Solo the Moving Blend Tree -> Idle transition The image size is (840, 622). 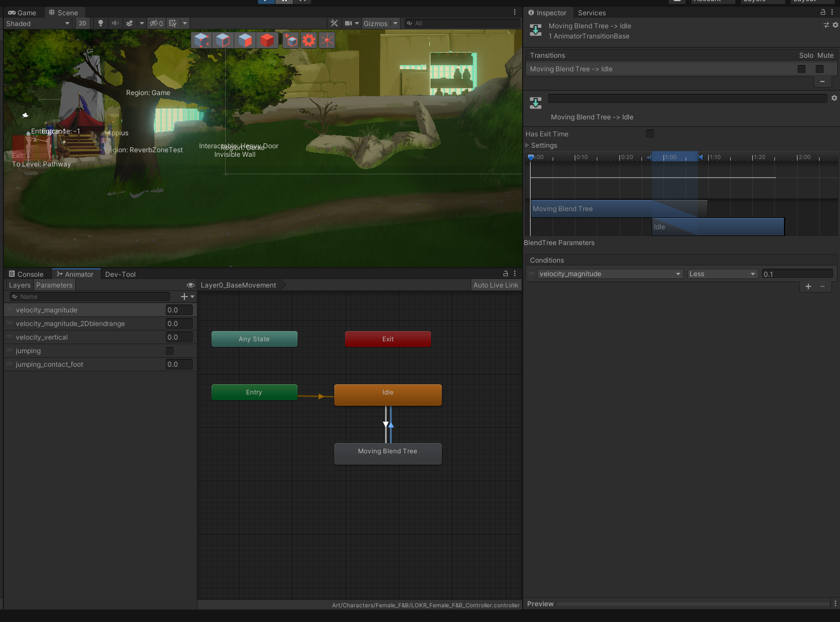pyautogui.click(x=802, y=68)
